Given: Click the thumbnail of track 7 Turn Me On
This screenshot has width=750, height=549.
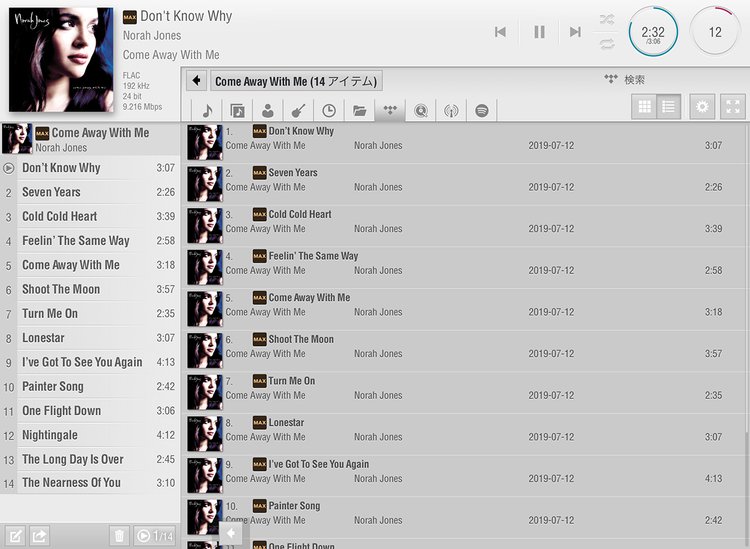Looking at the screenshot, I should click(205, 392).
